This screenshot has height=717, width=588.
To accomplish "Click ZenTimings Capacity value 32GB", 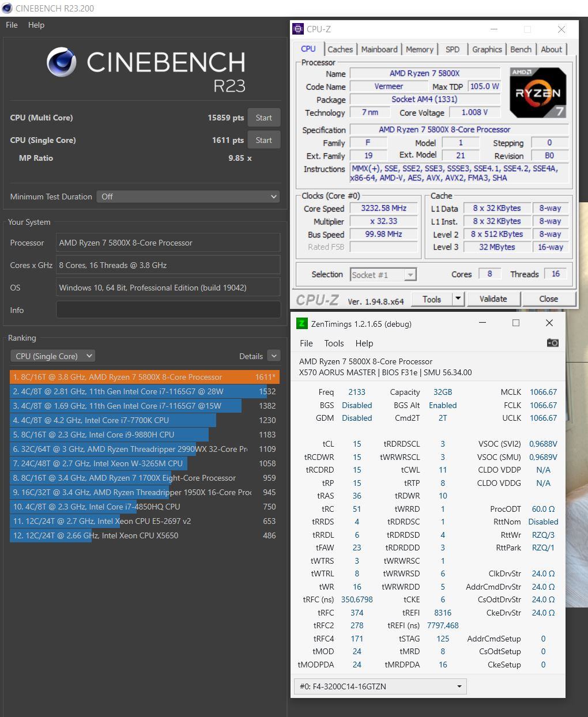I will click(x=443, y=392).
